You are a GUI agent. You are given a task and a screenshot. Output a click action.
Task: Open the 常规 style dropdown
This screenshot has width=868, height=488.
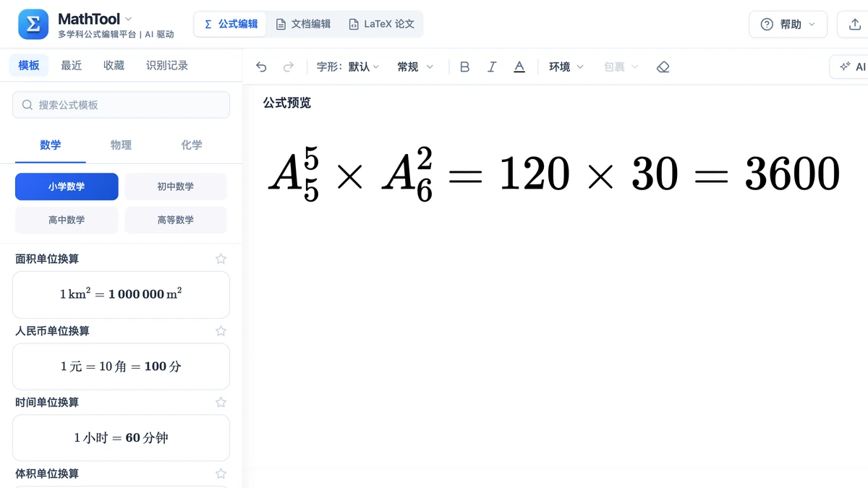(x=415, y=67)
